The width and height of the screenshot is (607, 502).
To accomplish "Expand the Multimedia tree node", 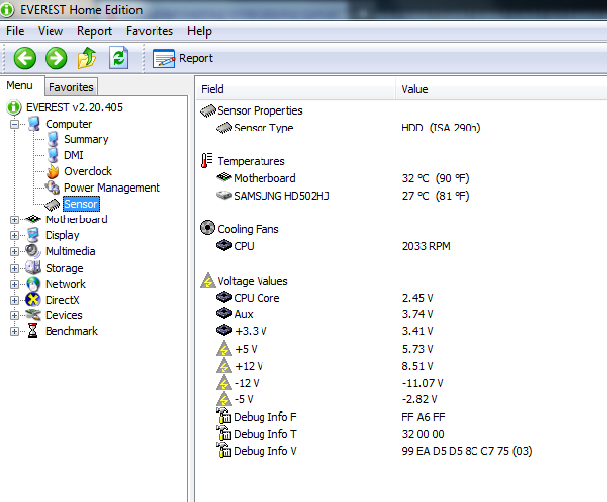I will [x=14, y=251].
